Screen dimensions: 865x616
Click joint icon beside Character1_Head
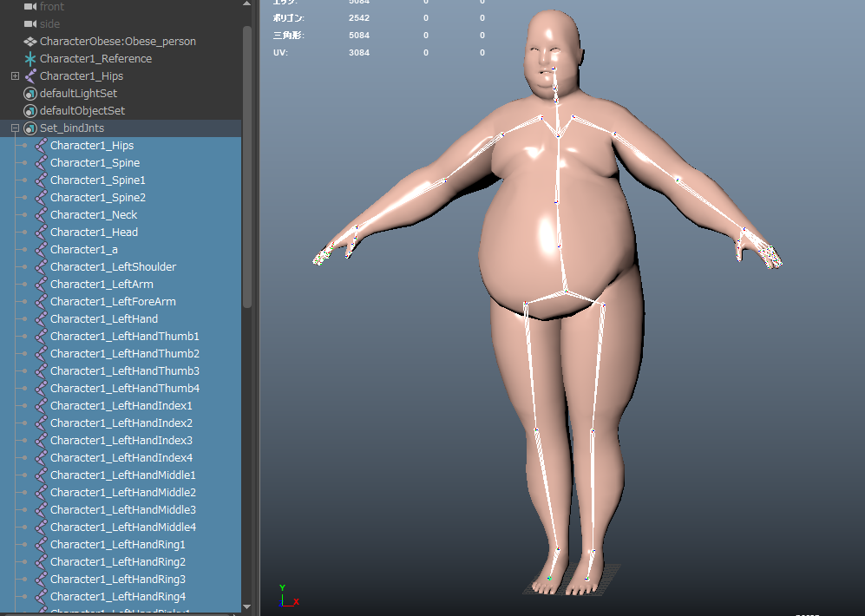click(x=41, y=233)
